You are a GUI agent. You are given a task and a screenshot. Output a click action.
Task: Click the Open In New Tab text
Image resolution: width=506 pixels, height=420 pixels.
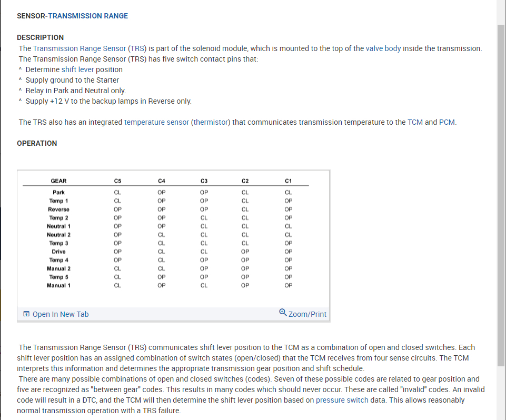click(x=61, y=314)
